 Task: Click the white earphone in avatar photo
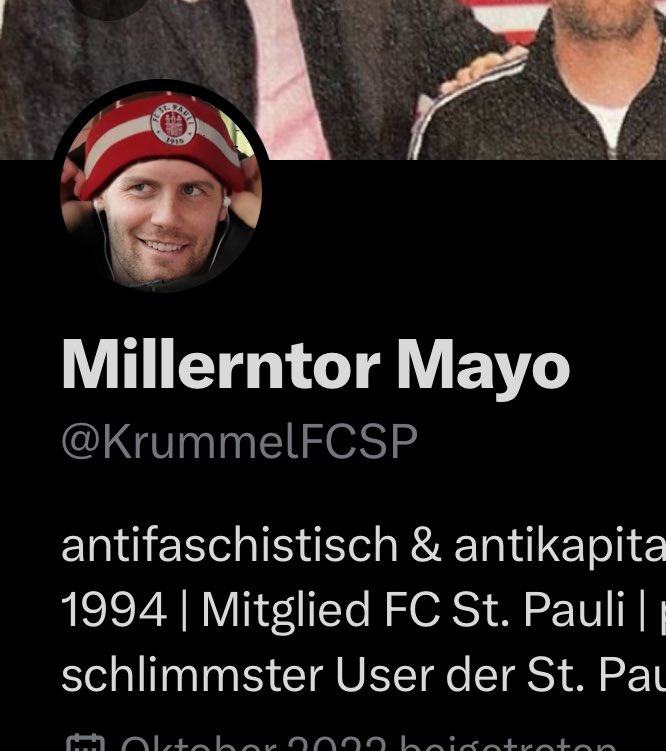coord(226,202)
